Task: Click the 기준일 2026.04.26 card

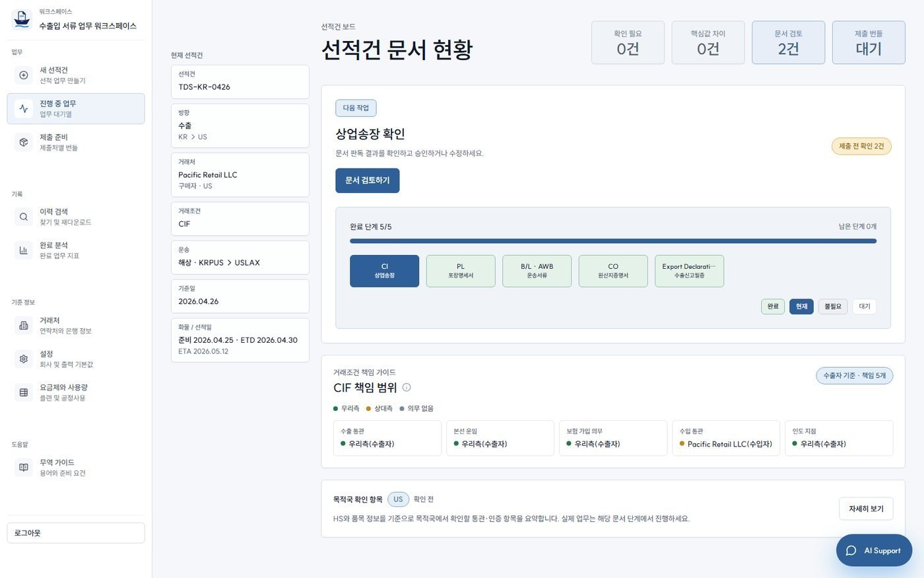Action: tap(240, 296)
